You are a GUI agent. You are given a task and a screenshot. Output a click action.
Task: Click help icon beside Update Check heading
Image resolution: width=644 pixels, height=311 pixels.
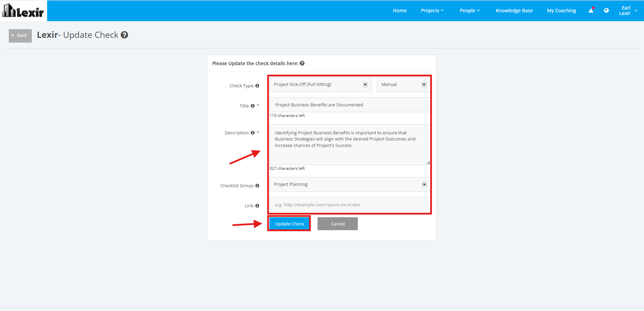click(x=124, y=35)
